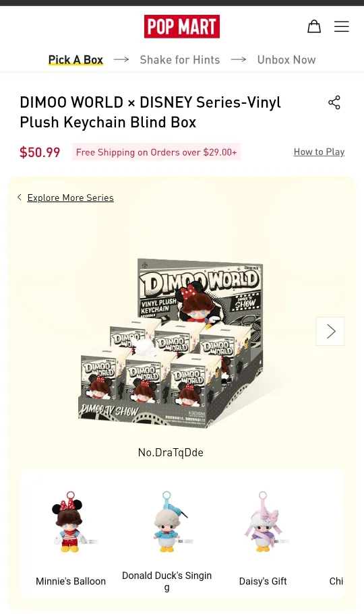Open the hamburger menu

(341, 27)
